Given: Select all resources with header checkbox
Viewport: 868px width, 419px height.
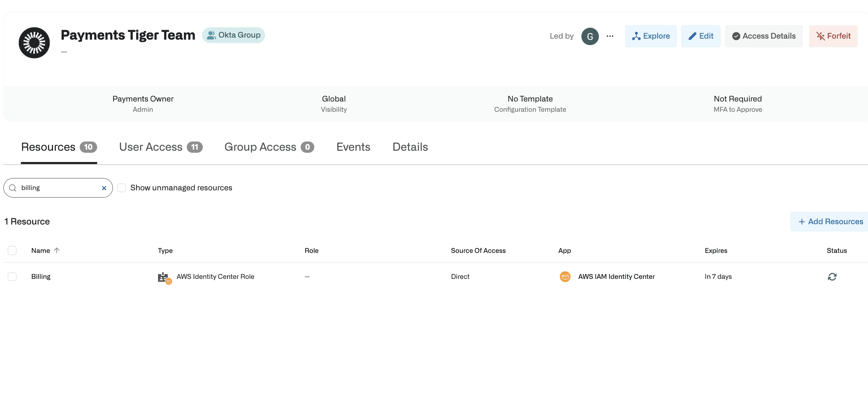Looking at the screenshot, I should pyautogui.click(x=12, y=251).
